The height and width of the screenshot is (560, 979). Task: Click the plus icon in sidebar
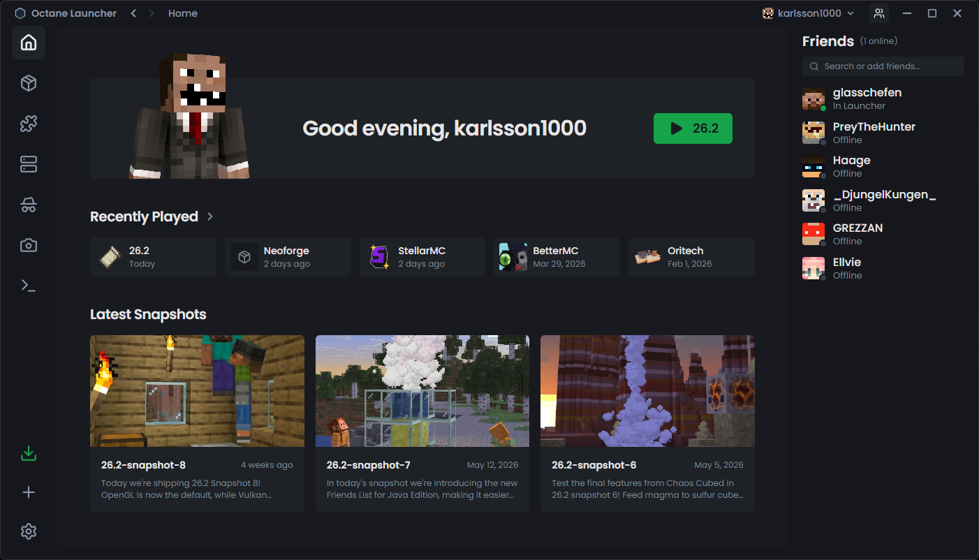tap(29, 493)
